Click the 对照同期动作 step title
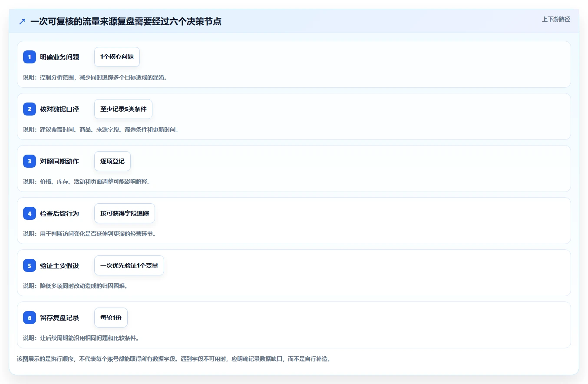The height and width of the screenshot is (384, 588). pyautogui.click(x=59, y=161)
